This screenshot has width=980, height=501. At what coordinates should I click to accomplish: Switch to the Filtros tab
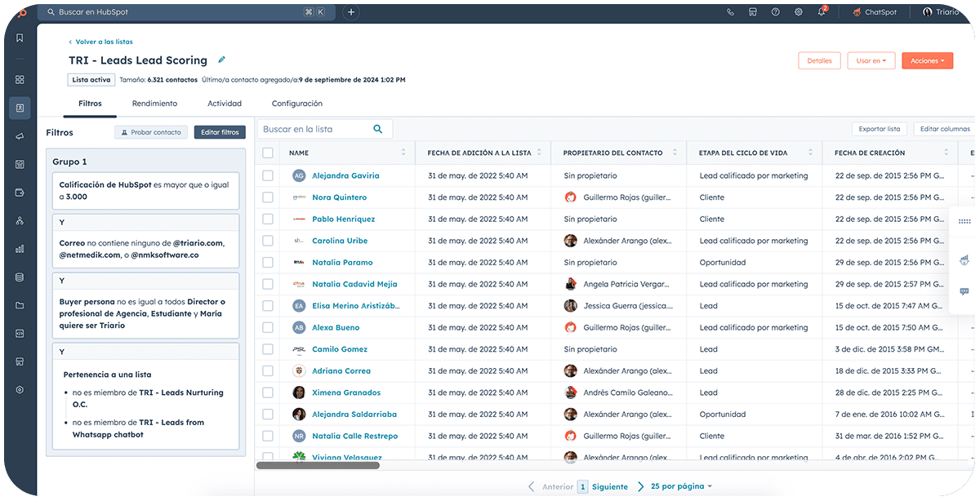tap(90, 104)
